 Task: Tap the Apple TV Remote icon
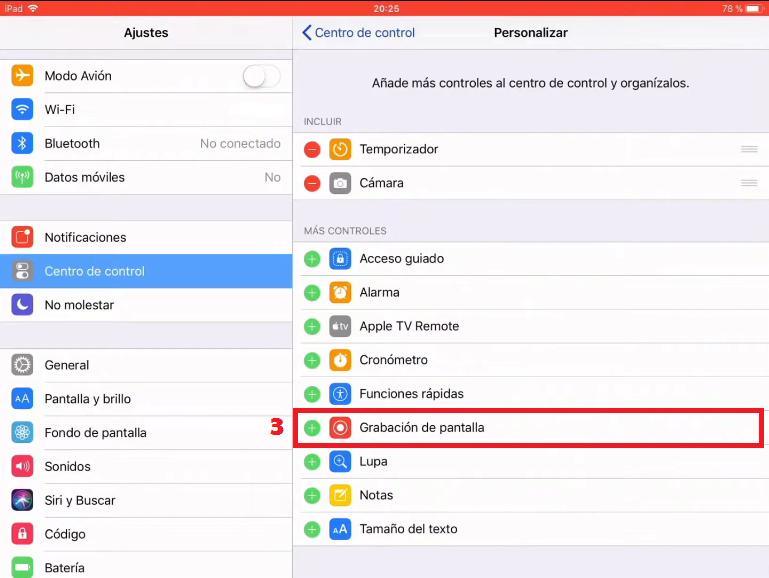[340, 327]
